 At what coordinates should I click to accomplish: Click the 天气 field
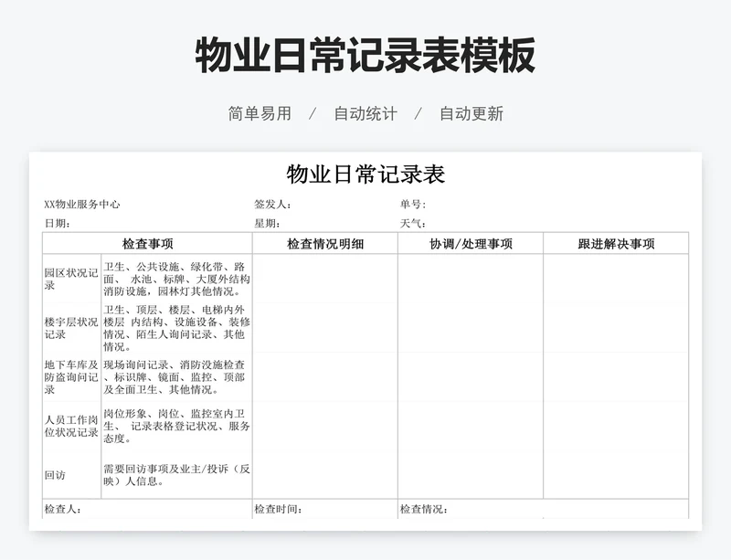[413, 223]
